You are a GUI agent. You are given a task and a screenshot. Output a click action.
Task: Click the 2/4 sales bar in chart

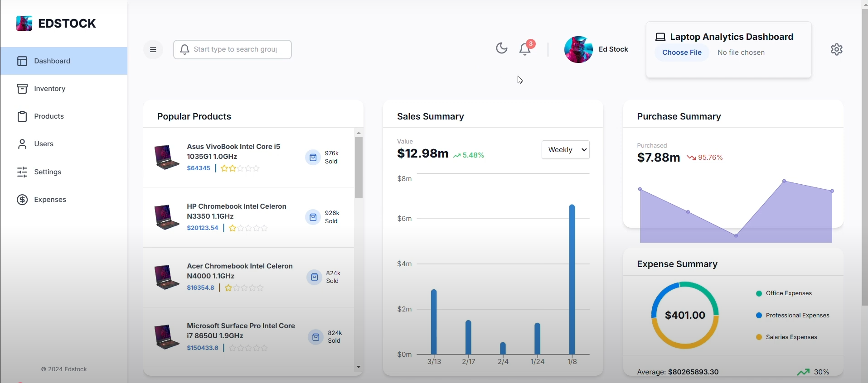coord(503,348)
